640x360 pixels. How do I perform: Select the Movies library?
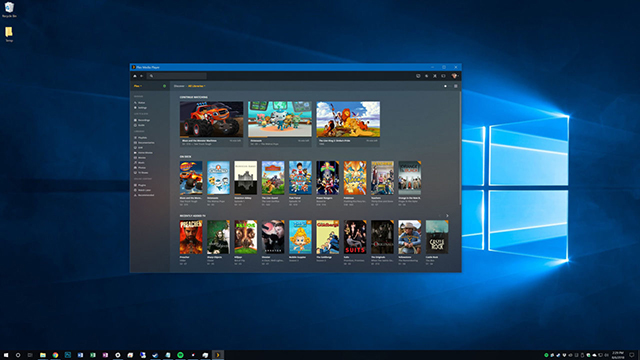coord(140,158)
